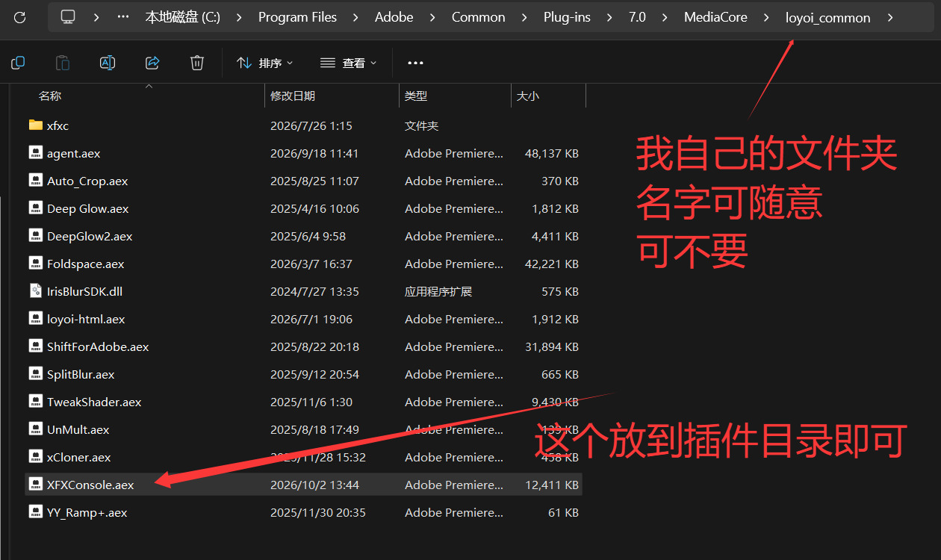Go to Adobe folder in breadcrumb
The height and width of the screenshot is (560, 941).
click(x=394, y=17)
